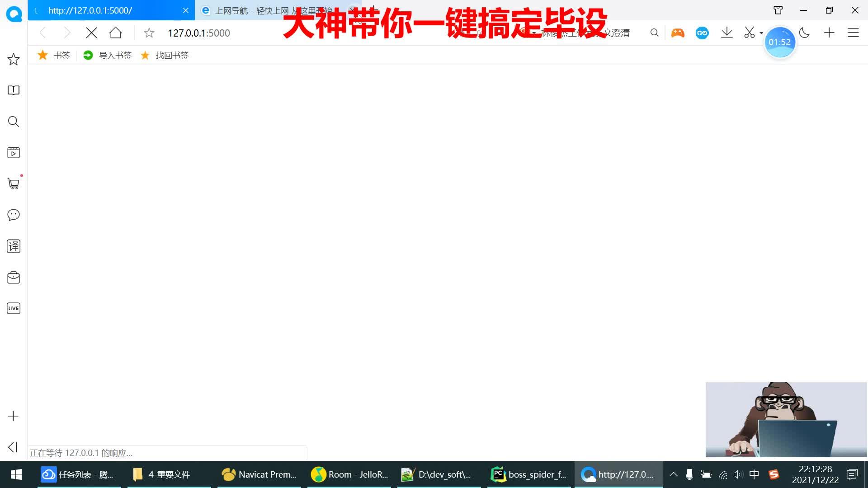Open the sidebar video player icon
868x488 pixels.
14,153
